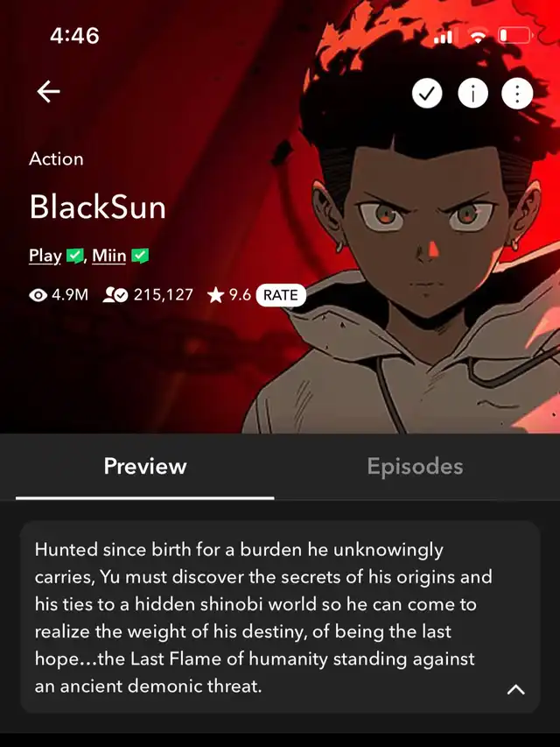Click the green verified badge beside Miin
This screenshot has height=747, width=560.
coord(140,256)
